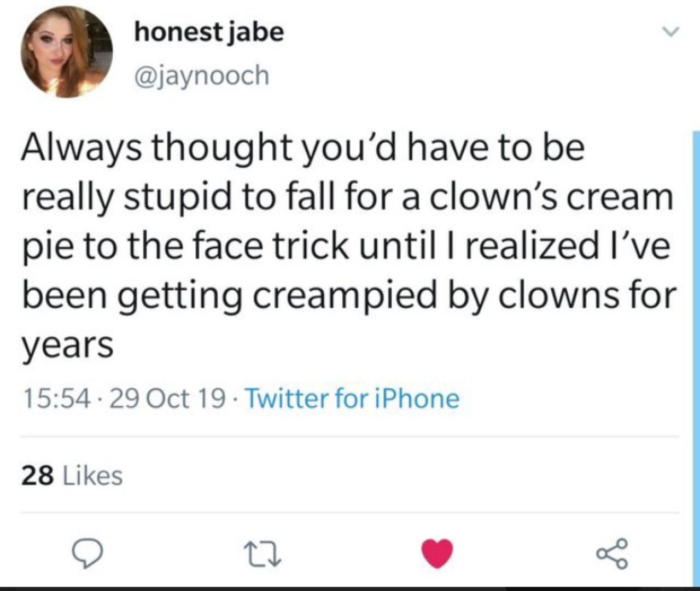Click the 29 Oct 19 date
The width and height of the screenshot is (700, 591).
167,399
